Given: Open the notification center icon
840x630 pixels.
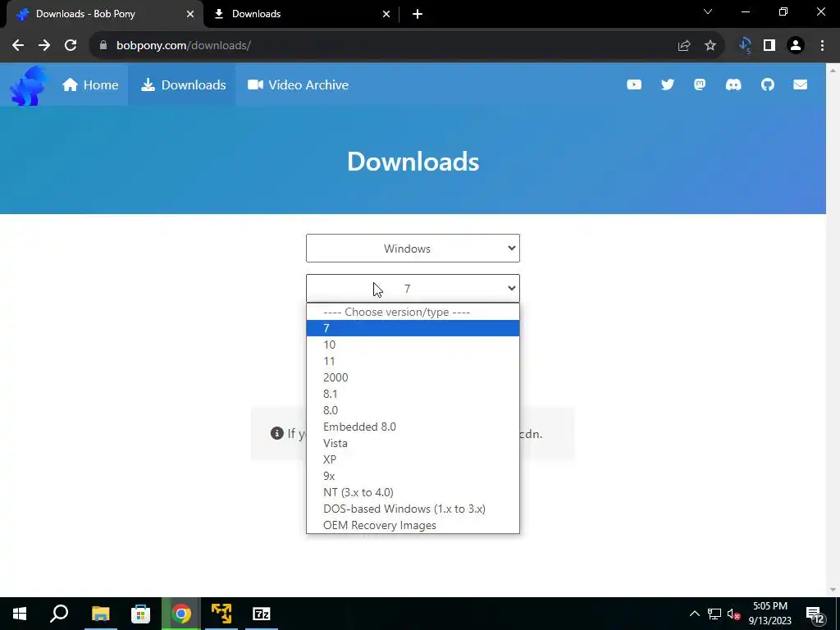Looking at the screenshot, I should click(x=815, y=614).
